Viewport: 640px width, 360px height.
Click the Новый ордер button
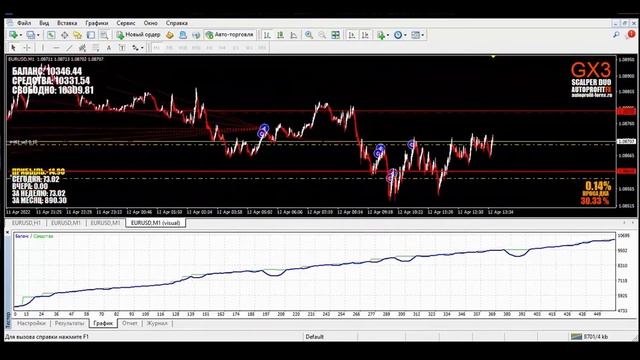click(x=138, y=35)
